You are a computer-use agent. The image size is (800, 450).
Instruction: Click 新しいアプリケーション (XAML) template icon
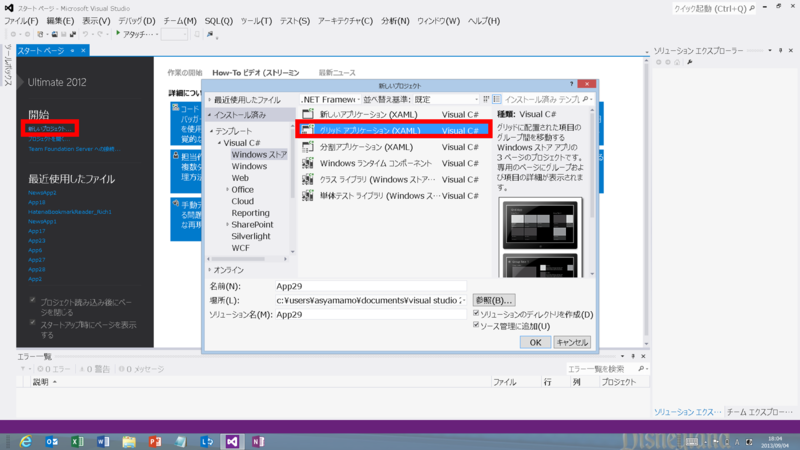(x=308, y=114)
